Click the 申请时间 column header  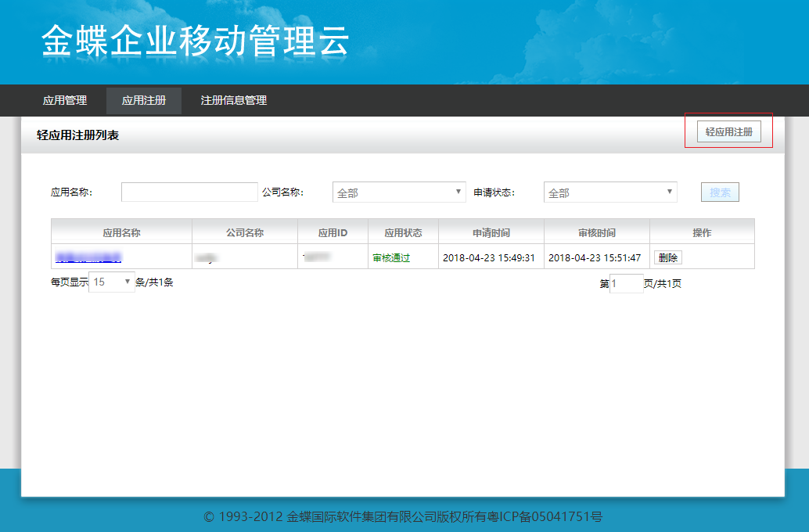[491, 232]
